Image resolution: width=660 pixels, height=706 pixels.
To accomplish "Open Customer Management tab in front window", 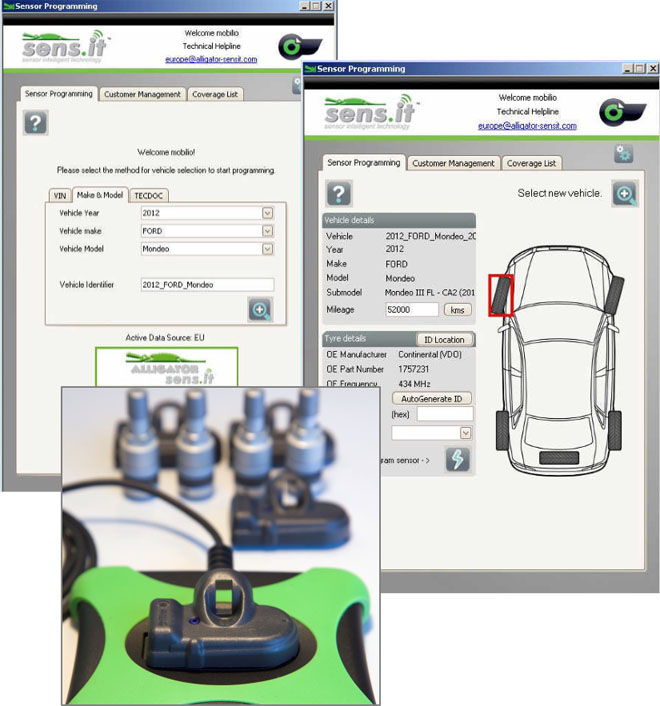I will click(453, 163).
